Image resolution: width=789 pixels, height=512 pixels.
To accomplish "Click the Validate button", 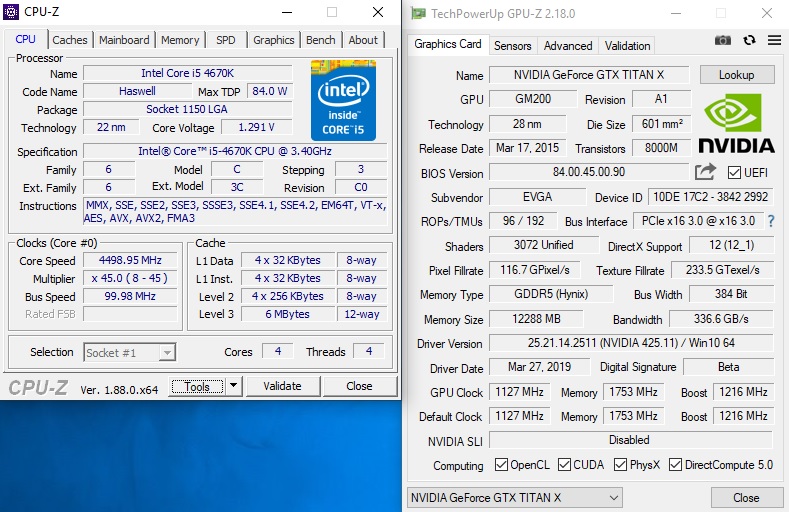I will [282, 386].
